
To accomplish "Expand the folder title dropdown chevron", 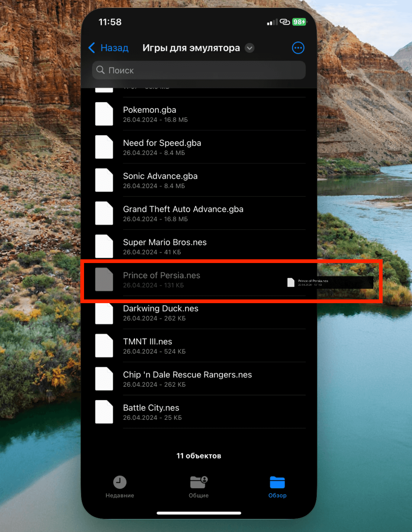I will [x=250, y=48].
